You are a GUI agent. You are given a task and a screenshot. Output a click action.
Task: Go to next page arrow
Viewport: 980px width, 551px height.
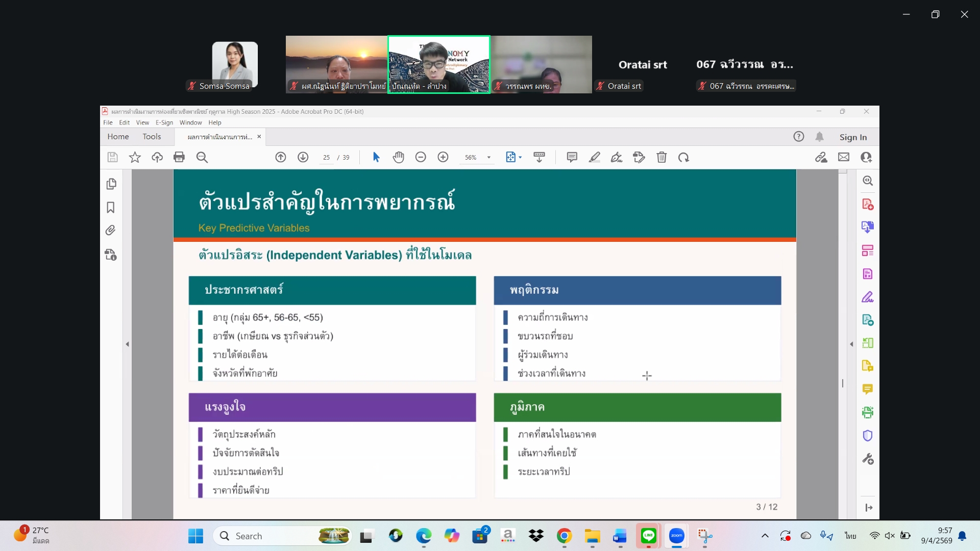pyautogui.click(x=303, y=157)
